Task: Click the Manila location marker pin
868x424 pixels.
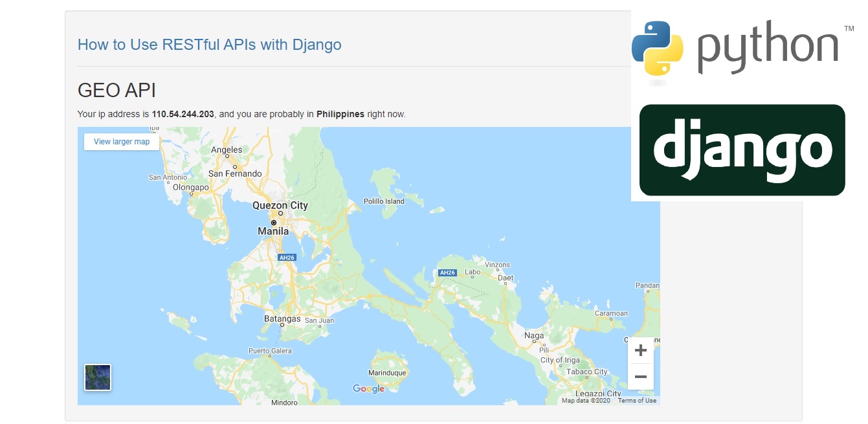Action: point(274,222)
